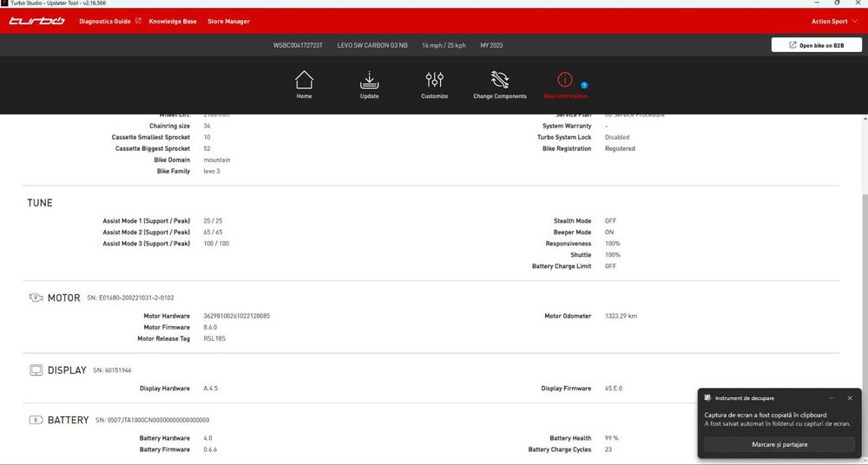The height and width of the screenshot is (465, 868).
Task: Click Cassette Smallest Sprocket value 10
Action: coord(207,137)
